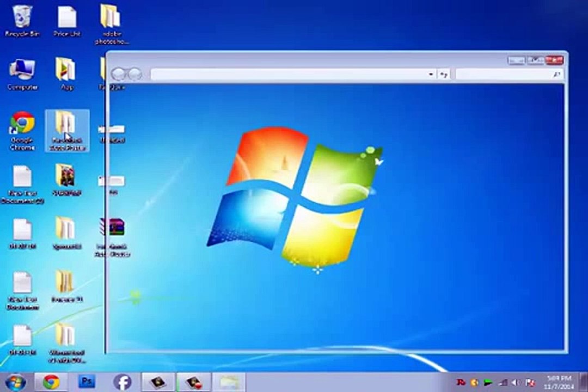Expand the address bar history dropdown arrow

pos(431,74)
